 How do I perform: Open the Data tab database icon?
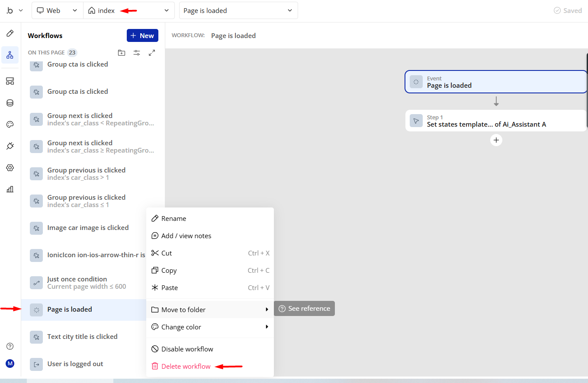(10, 103)
